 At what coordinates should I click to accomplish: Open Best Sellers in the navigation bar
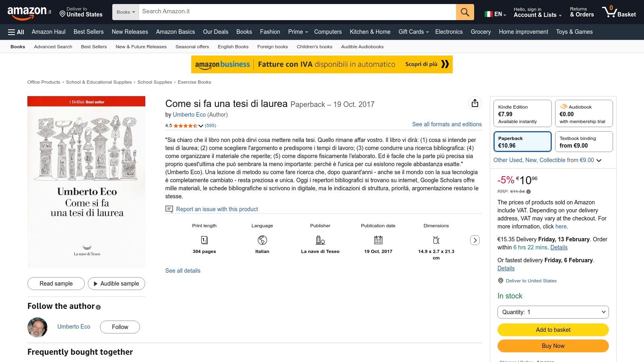tap(89, 32)
